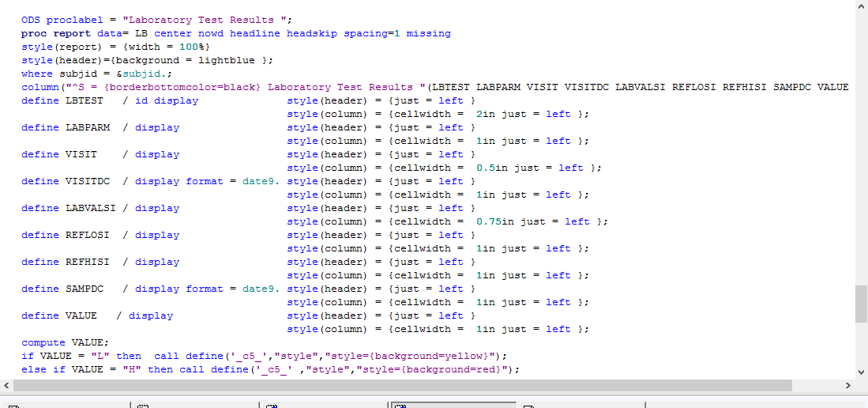
Task: Click the "2in" cellwidth value
Action: coord(486,114)
